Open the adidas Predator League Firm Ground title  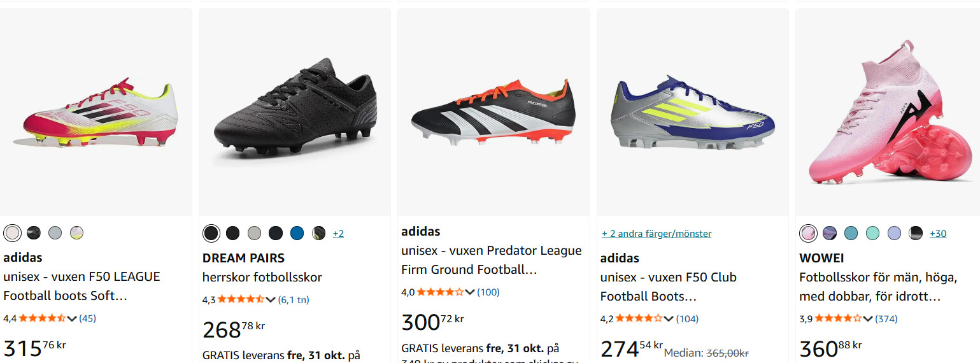(491, 260)
